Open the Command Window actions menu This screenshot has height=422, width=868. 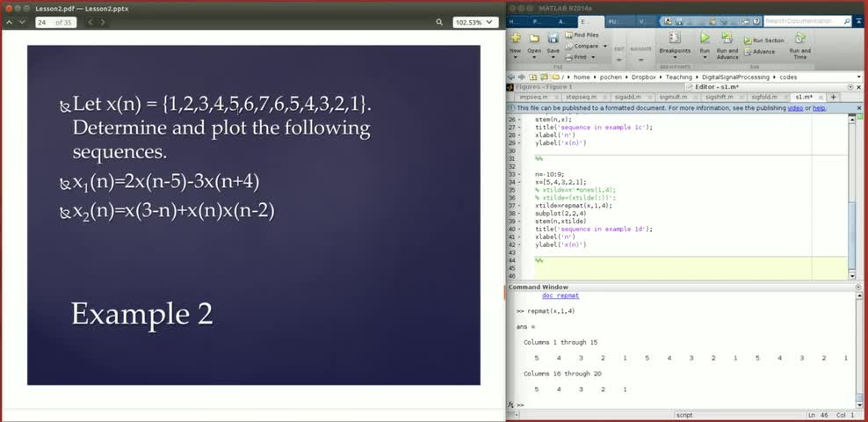pos(858,287)
